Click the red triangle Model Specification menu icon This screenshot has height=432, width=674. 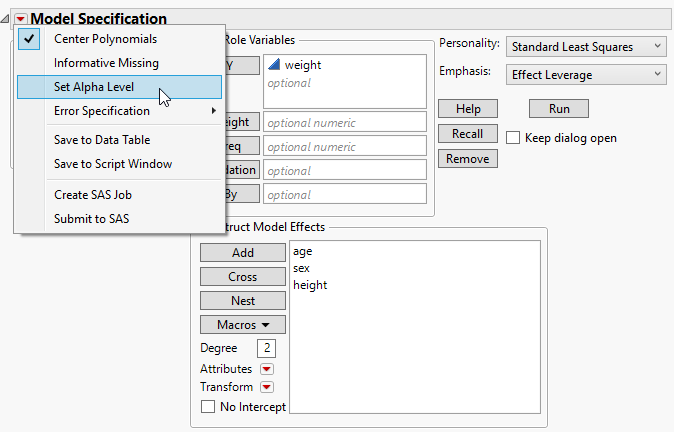pos(20,19)
